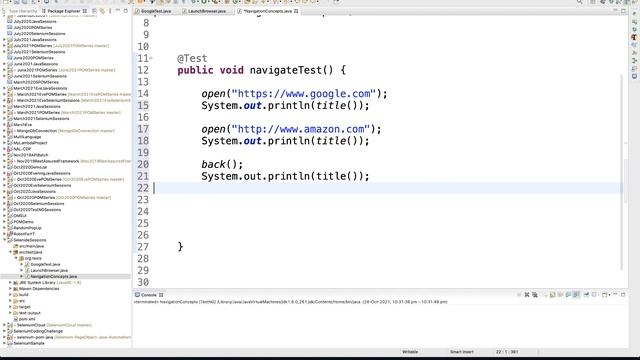Click the Writable status bar entry
This screenshot has width=640, height=360.
tap(410, 352)
